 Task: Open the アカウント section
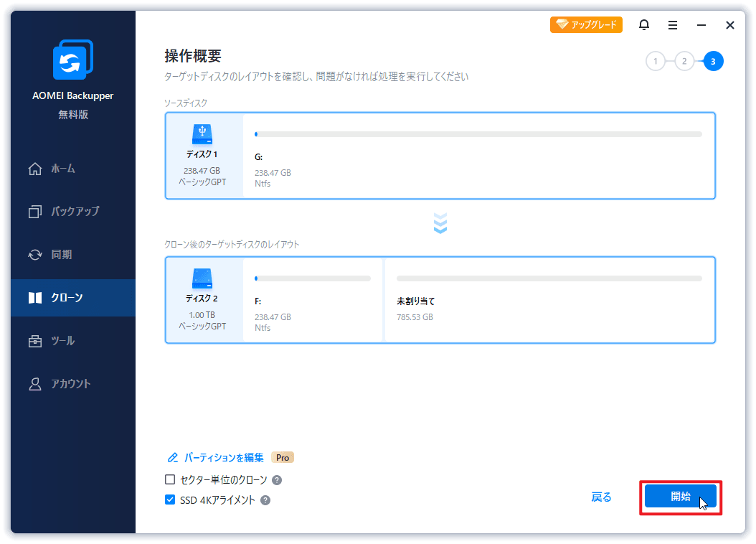pos(59,384)
